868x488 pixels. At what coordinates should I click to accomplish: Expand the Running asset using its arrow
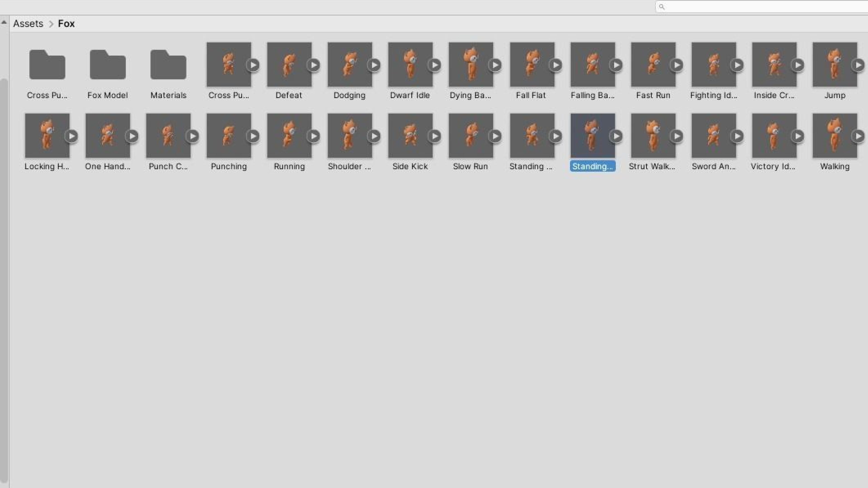click(x=314, y=136)
